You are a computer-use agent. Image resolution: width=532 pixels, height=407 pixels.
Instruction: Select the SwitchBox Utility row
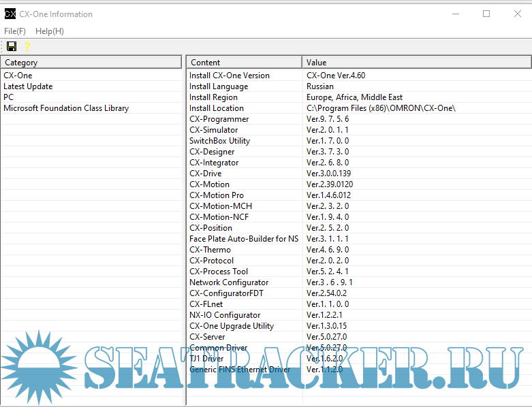coord(219,141)
